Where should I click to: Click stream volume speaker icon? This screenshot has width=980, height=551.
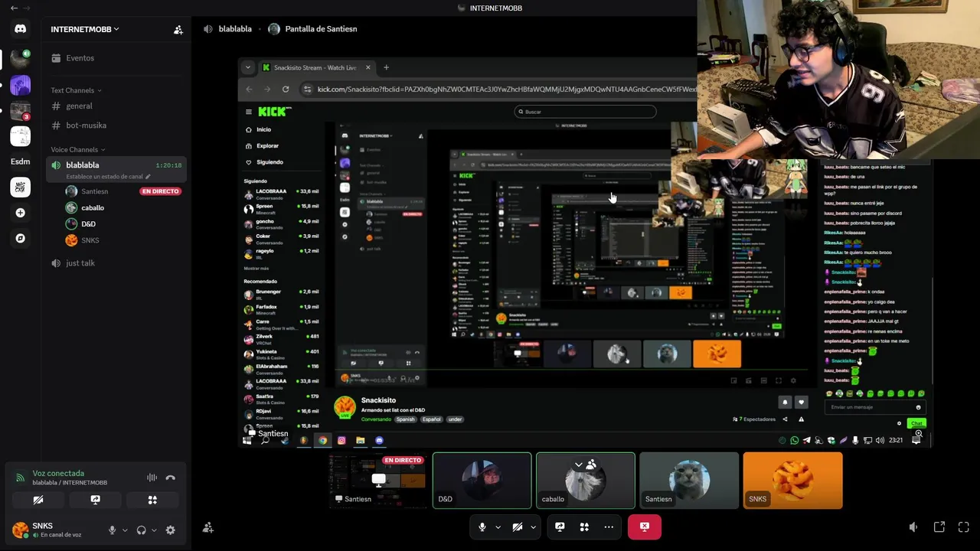[913, 527]
